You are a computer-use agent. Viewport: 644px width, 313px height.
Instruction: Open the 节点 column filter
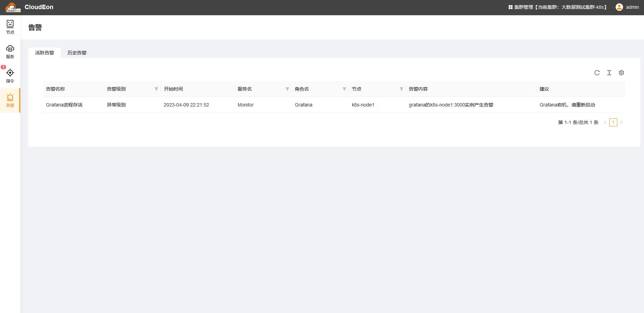click(x=402, y=89)
